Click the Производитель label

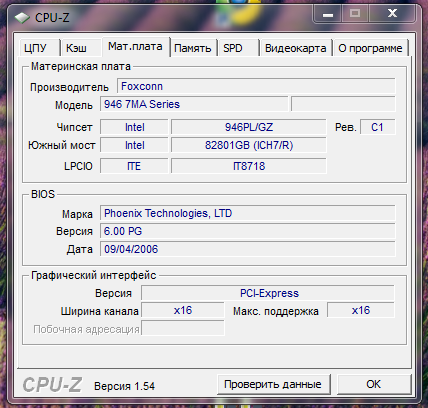(69, 87)
